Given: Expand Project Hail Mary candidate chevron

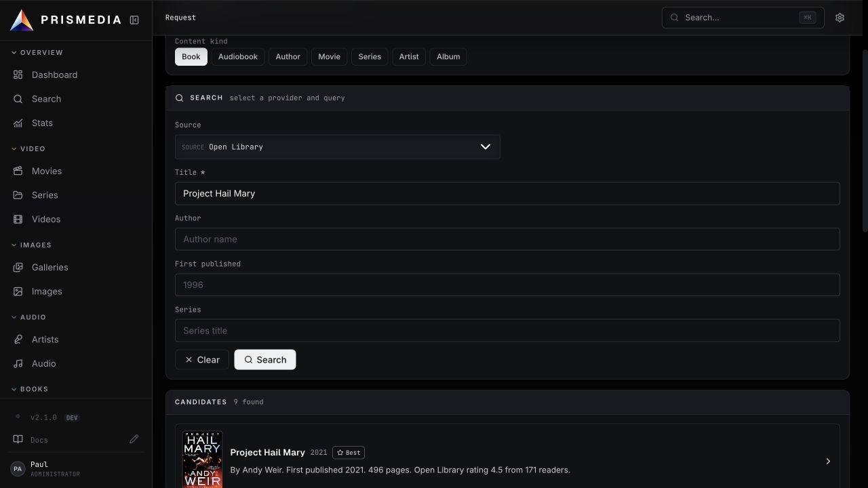Looking at the screenshot, I should point(828,462).
